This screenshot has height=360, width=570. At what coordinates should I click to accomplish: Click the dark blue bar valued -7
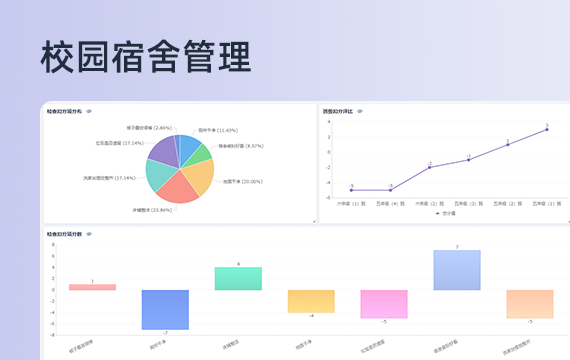point(165,310)
